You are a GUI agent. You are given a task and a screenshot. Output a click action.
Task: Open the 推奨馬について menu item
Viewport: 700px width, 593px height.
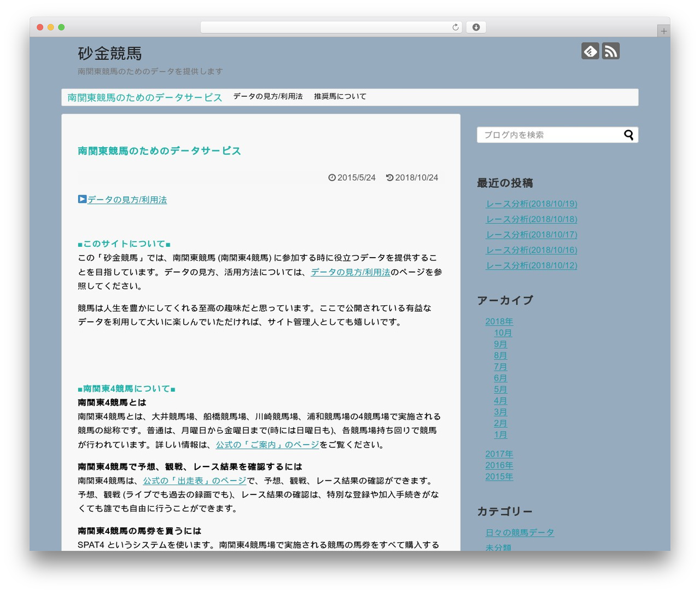coord(340,96)
